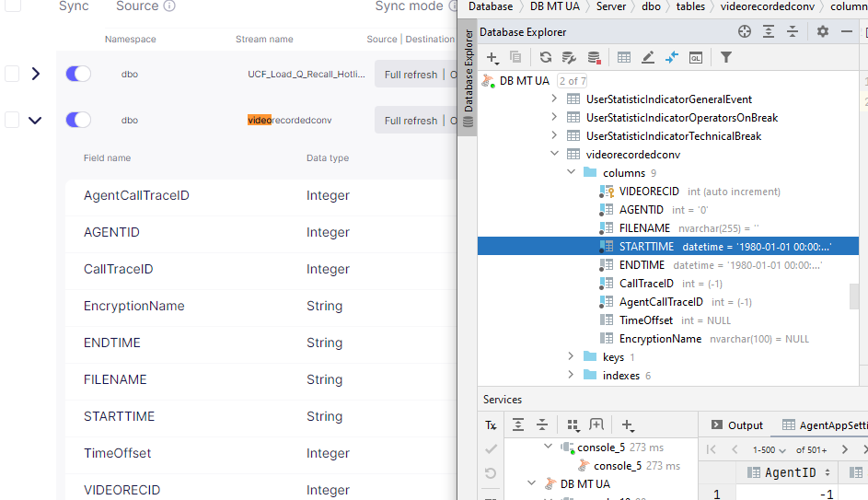The width and height of the screenshot is (868, 500).
Task: Select the STARTTIME column in tree
Action: (x=668, y=247)
